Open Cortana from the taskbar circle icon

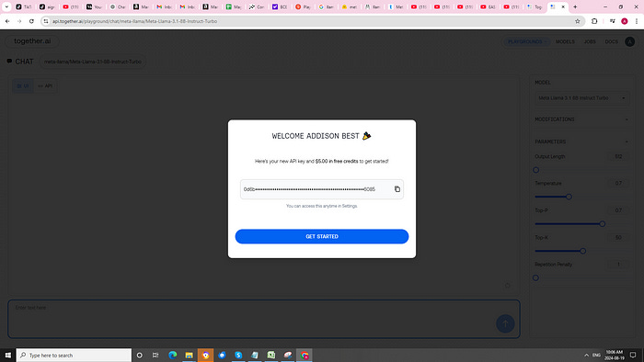click(x=139, y=355)
